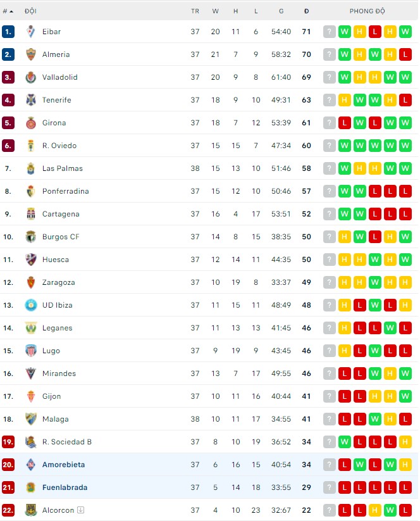Click the G goals column header
Screen dimensions: 420x521
point(281,11)
